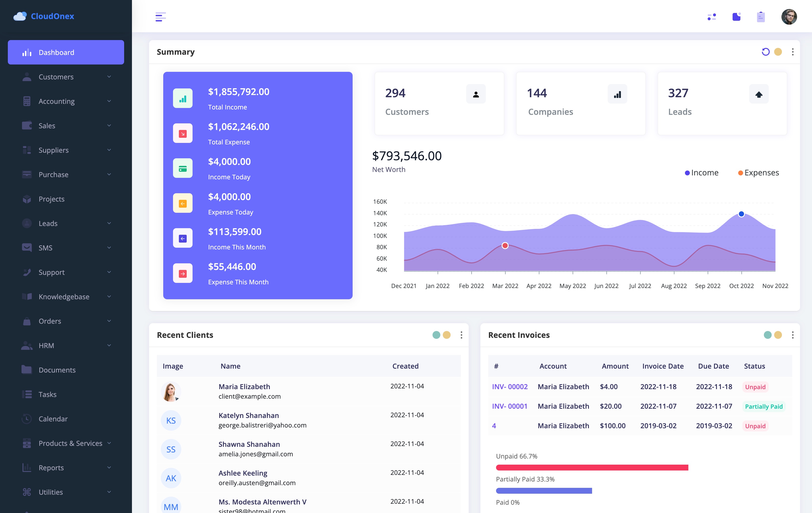Click the hamburger menu toggle icon
The height and width of the screenshot is (513, 812).
pyautogui.click(x=161, y=17)
